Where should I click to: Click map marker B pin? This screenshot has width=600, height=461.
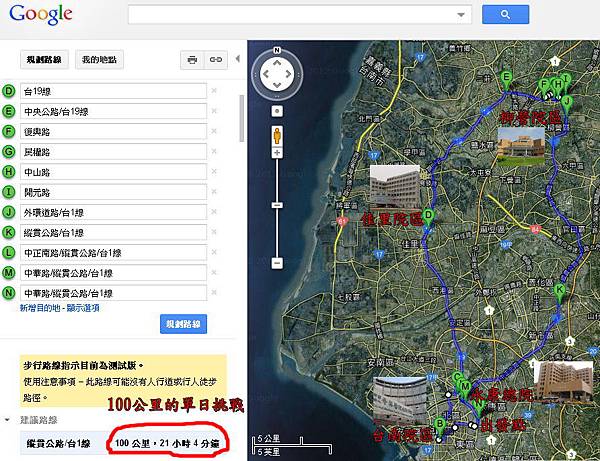tap(440, 427)
